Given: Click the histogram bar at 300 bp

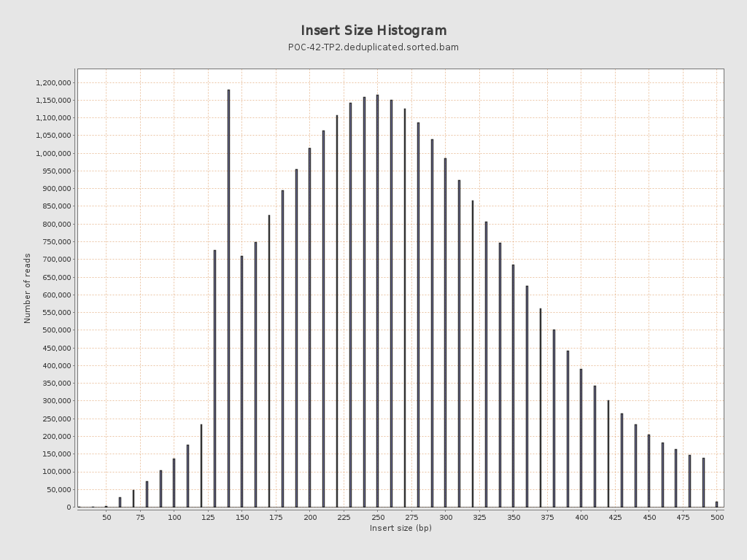Looking at the screenshot, I should point(446,332).
